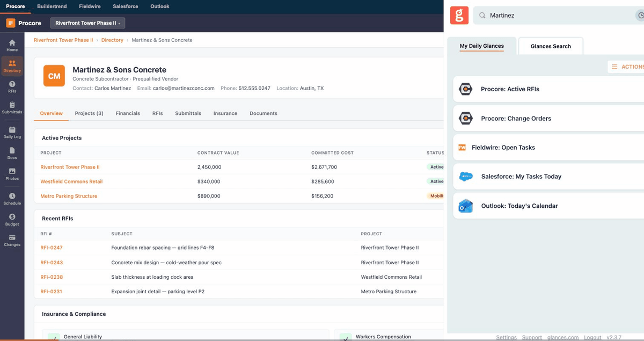Screen dimensions: 644x341
Task: Open Glances Search tab
Action: 551,46
